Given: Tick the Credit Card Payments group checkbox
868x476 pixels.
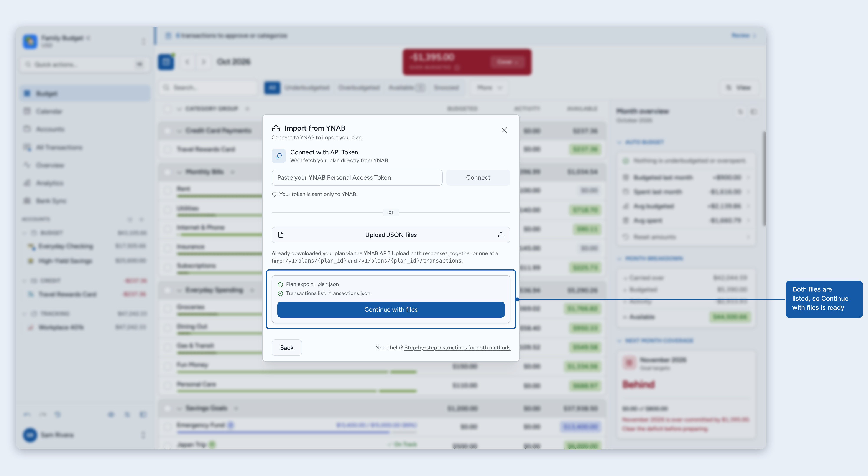Looking at the screenshot, I should point(168,131).
